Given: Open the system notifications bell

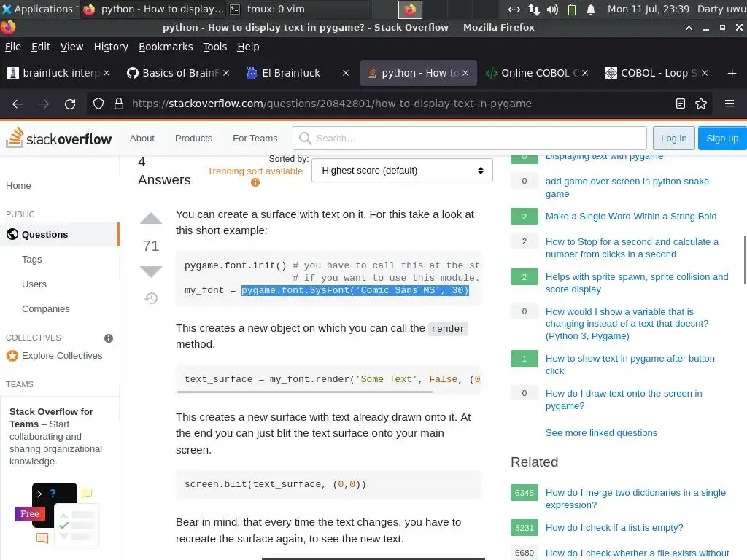Looking at the screenshot, I should pos(591,9).
